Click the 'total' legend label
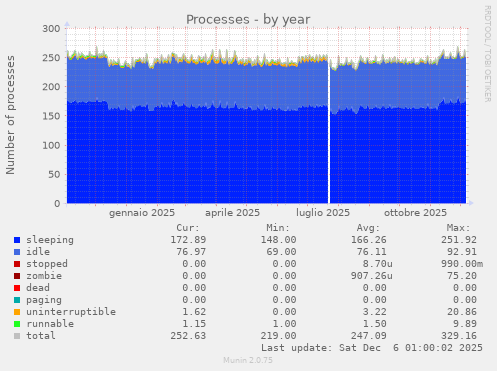Screen dimensions: 497x371 click(41, 336)
